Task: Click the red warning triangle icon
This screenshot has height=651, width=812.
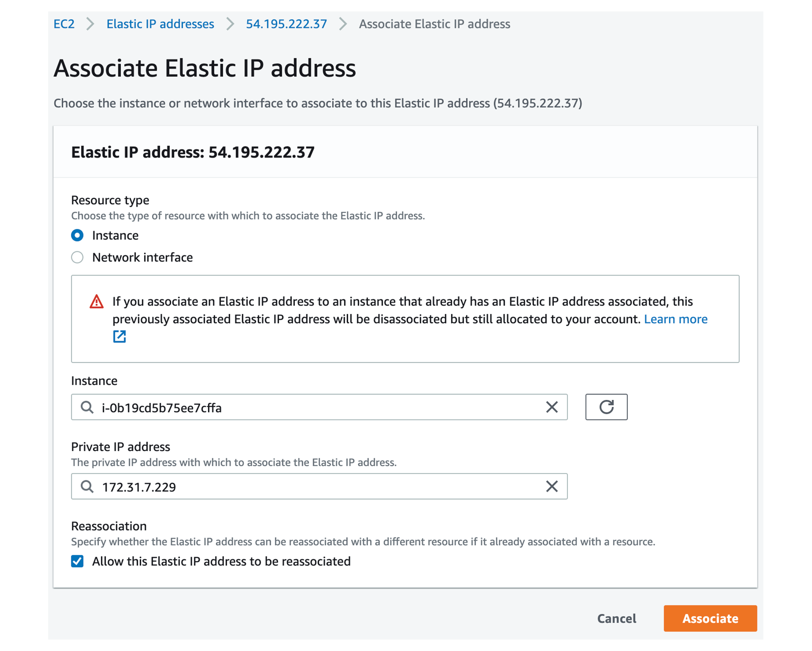Action: click(x=96, y=301)
